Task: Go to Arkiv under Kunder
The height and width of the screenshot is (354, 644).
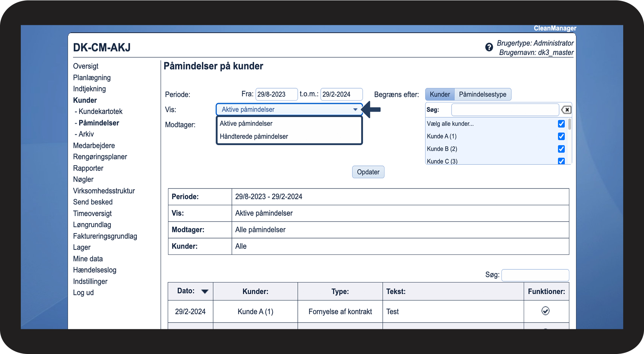Action: pos(86,134)
